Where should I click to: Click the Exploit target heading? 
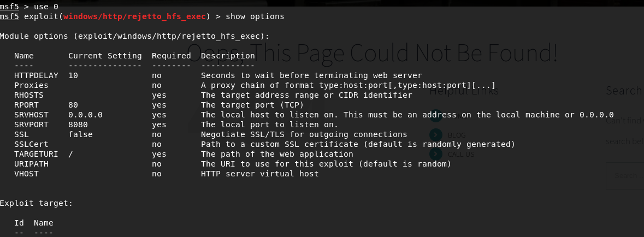(36, 203)
